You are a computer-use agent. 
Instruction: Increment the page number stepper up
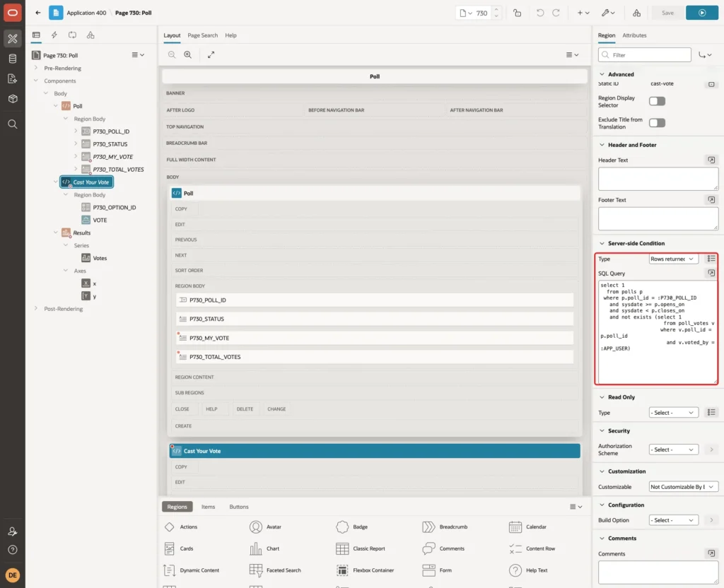coord(496,9)
